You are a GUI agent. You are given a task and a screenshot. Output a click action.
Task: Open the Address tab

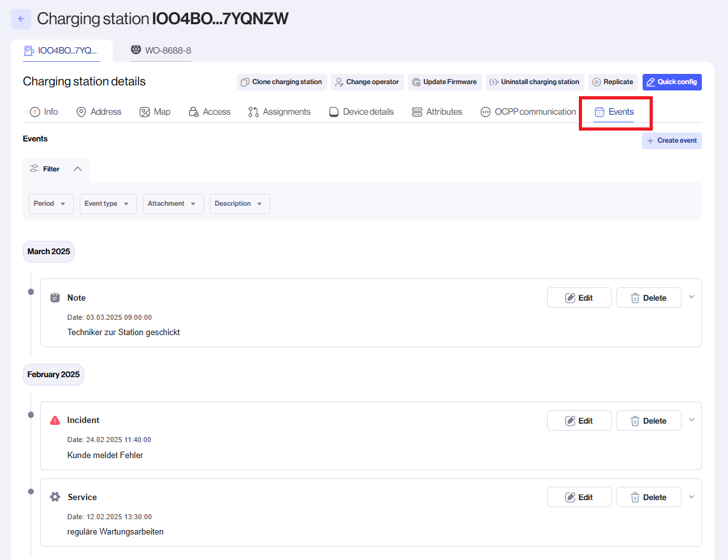[x=99, y=112]
